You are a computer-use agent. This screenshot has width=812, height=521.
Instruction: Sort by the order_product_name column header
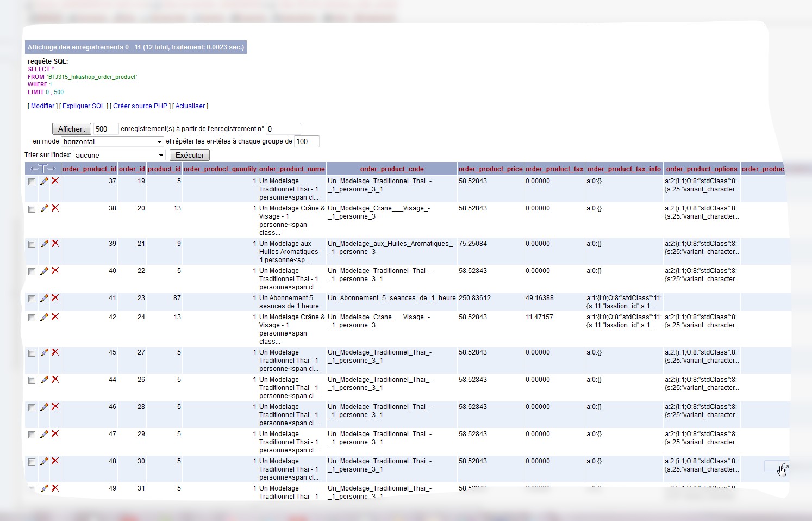coord(292,169)
